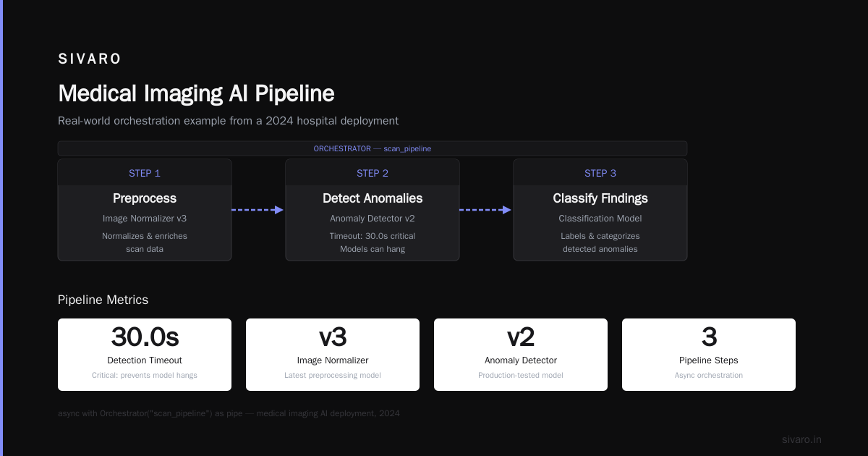Image resolution: width=868 pixels, height=456 pixels.
Task: Open the STEP 1 Preprocess card
Action: pyautogui.click(x=145, y=210)
